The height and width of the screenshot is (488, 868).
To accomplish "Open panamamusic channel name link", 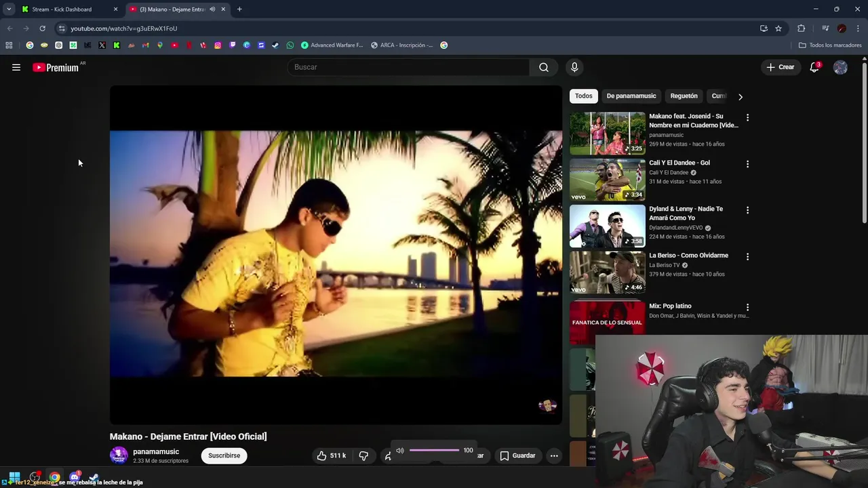I will [156, 451].
